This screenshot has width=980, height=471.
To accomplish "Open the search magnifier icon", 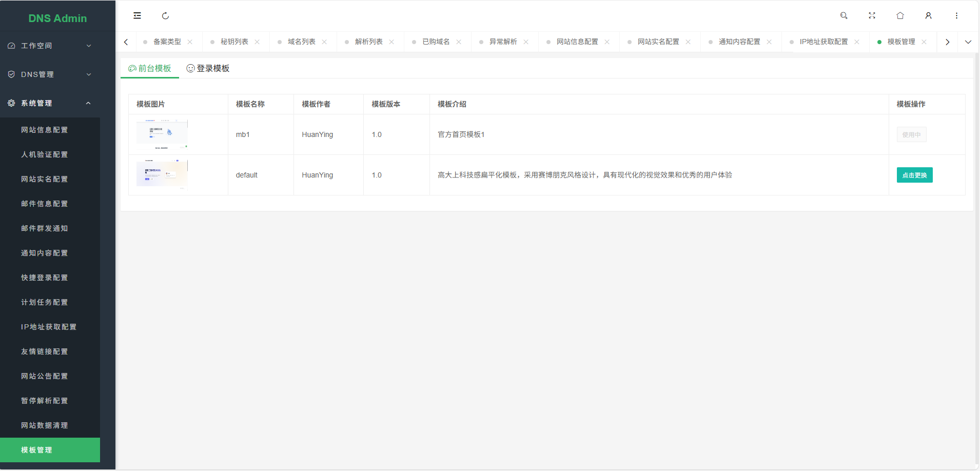I will (844, 15).
